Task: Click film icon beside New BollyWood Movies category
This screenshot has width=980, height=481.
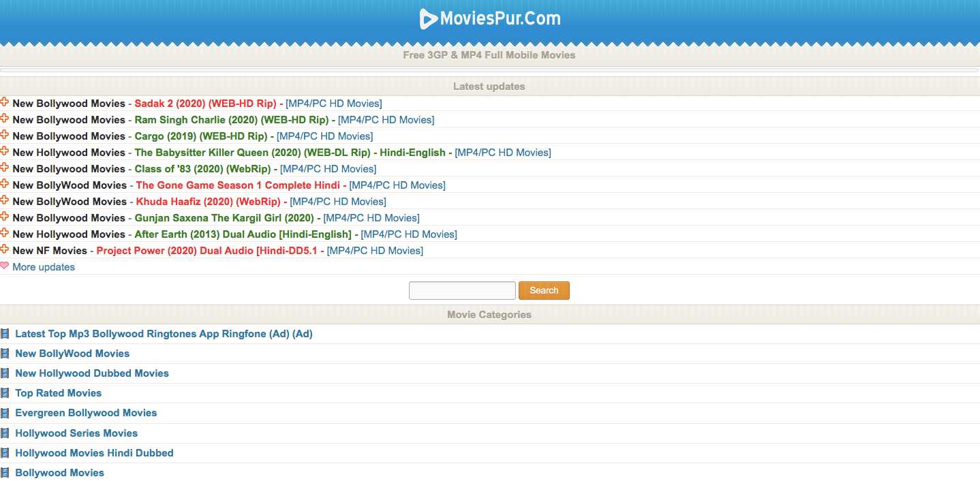Action: (5, 354)
